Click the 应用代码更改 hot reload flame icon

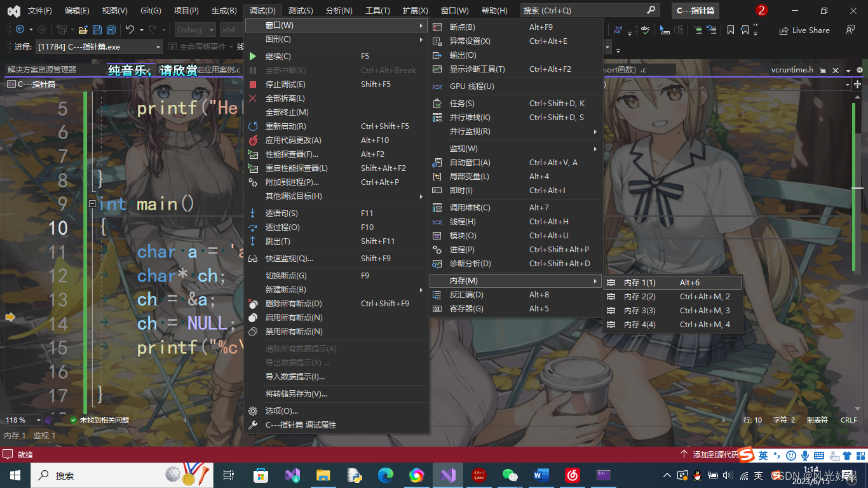[253, 140]
